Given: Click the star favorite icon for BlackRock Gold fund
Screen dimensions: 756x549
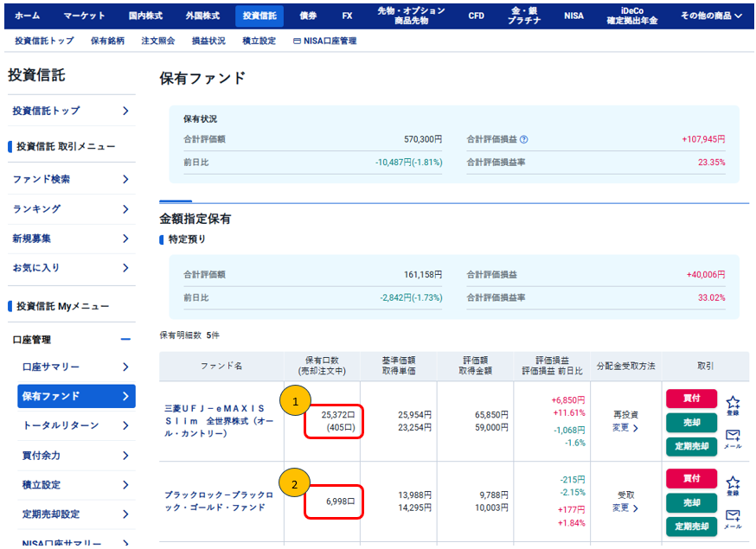Looking at the screenshot, I should 733,485.
